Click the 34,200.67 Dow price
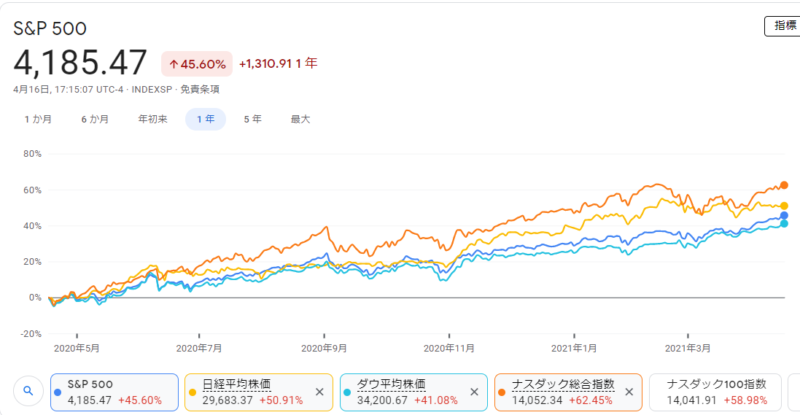 (x=382, y=401)
